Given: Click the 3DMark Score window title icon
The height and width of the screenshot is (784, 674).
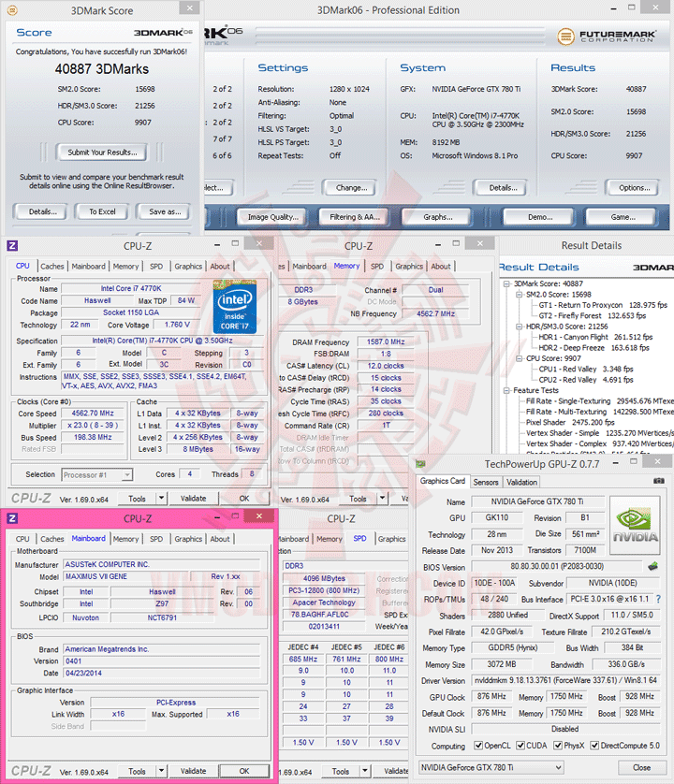Looking at the screenshot, I should (12, 10).
